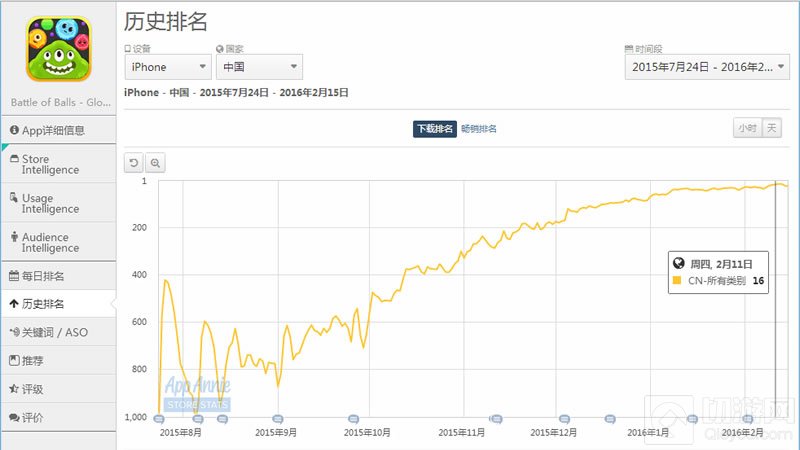Click the event bubble marker near 2015年11月
800x450 pixels.
(495, 419)
